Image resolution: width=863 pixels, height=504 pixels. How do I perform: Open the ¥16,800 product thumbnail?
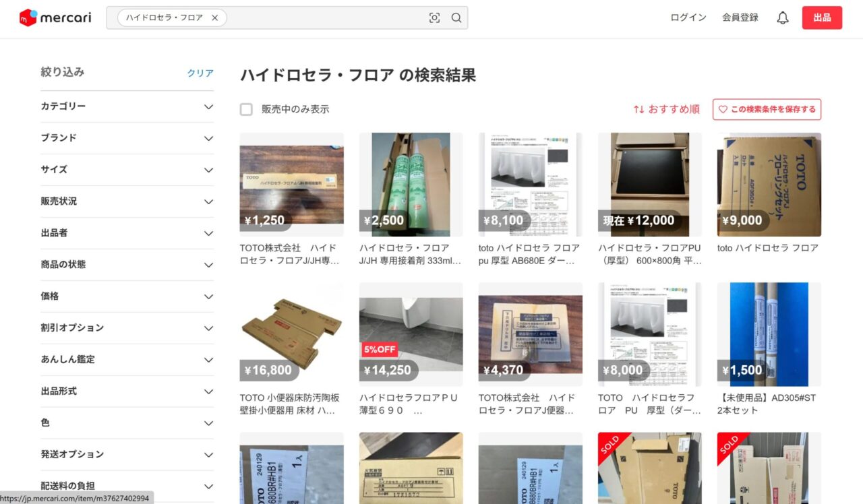[x=291, y=334]
